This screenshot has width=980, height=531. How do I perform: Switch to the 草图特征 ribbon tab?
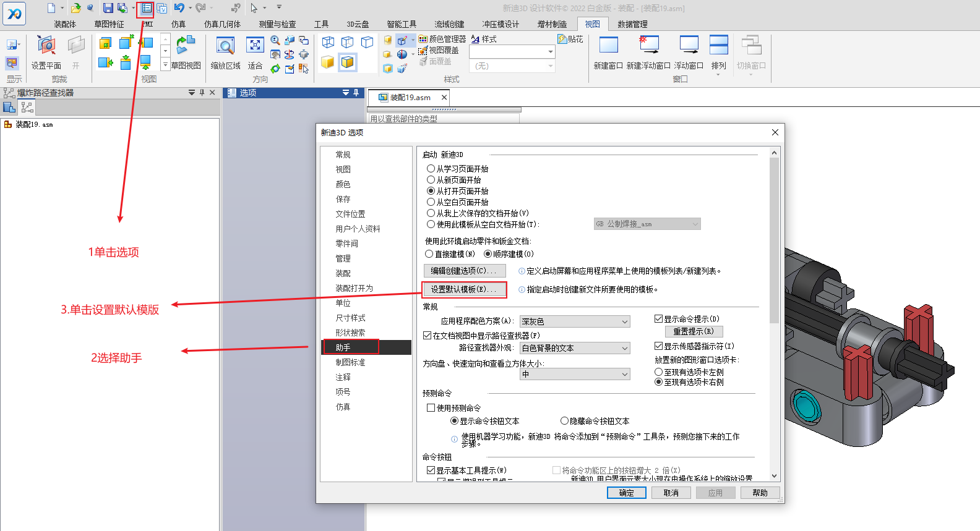click(x=110, y=24)
